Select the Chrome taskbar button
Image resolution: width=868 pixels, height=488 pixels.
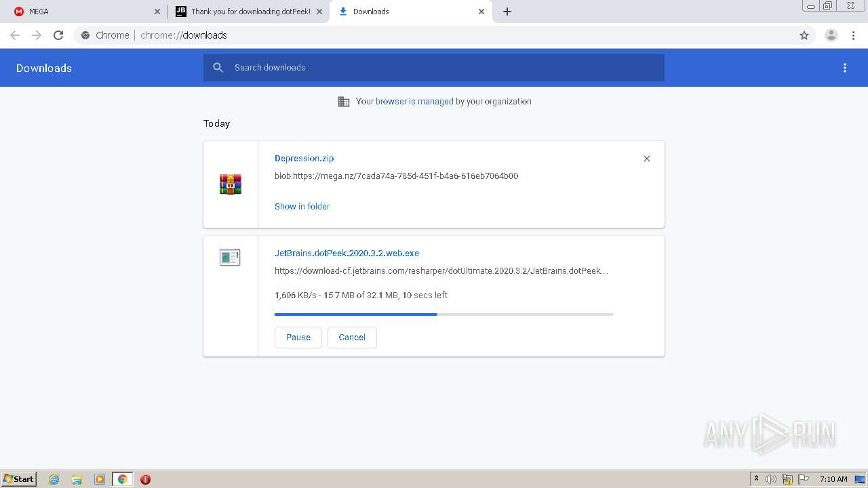click(x=122, y=479)
